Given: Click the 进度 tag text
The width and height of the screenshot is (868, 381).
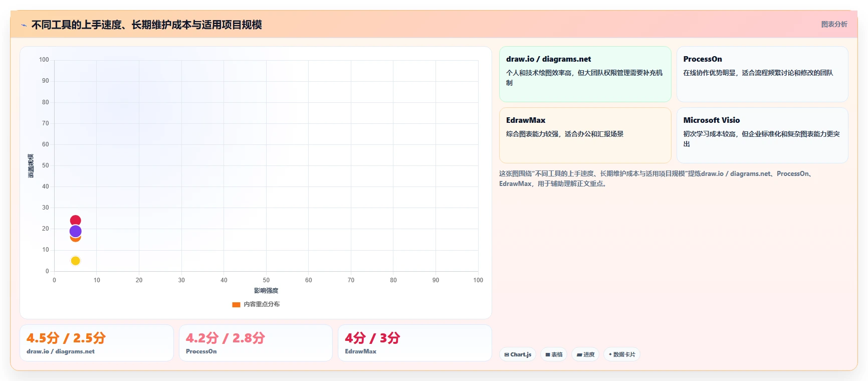Looking at the screenshot, I should click(589, 354).
